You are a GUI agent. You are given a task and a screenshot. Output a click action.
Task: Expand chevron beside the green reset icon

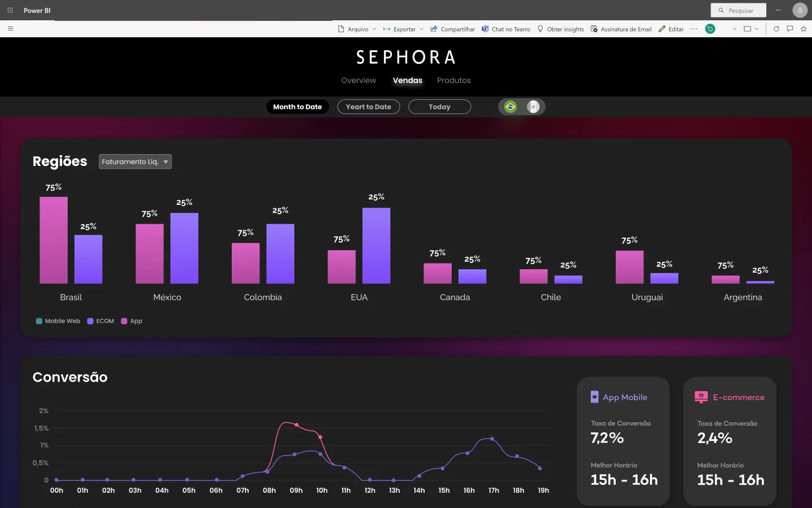[734, 29]
